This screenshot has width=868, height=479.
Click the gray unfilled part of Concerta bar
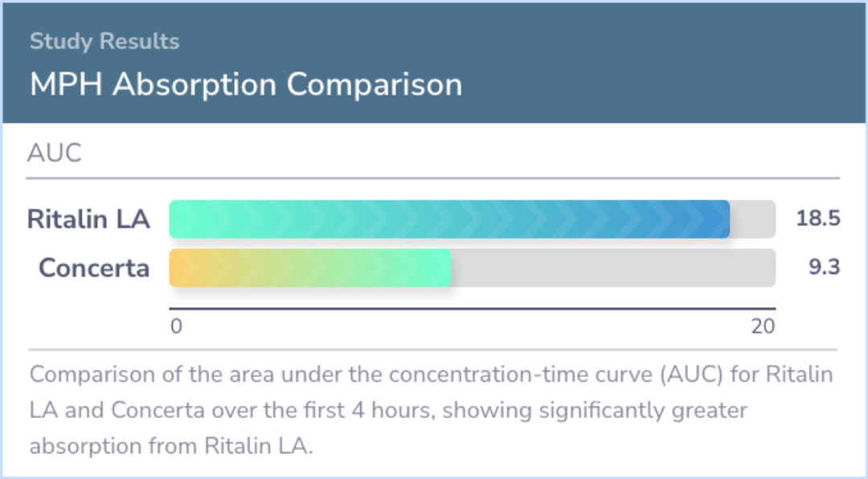[613, 268]
